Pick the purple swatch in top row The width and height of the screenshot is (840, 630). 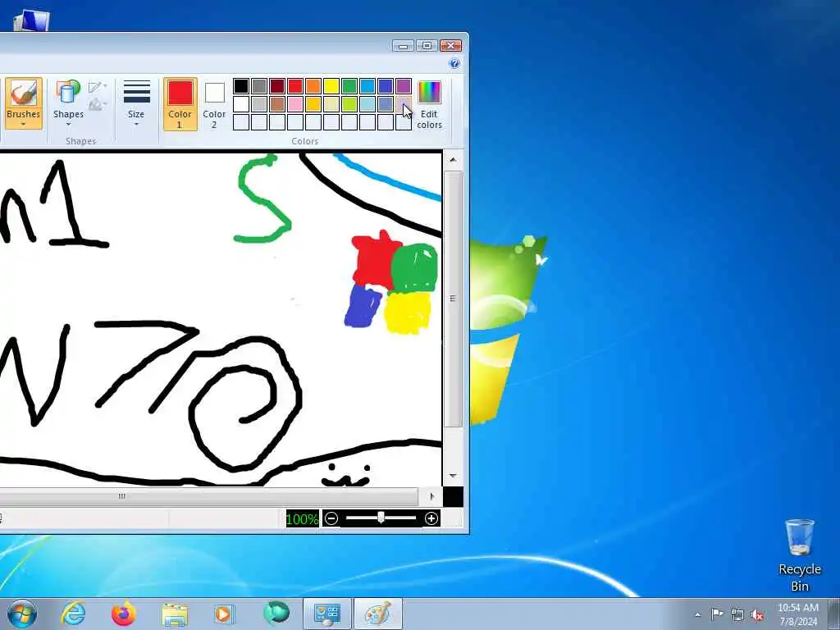coord(404,85)
